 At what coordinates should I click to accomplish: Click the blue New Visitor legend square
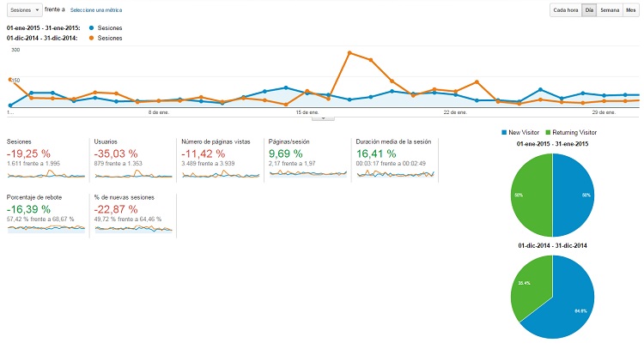504,133
